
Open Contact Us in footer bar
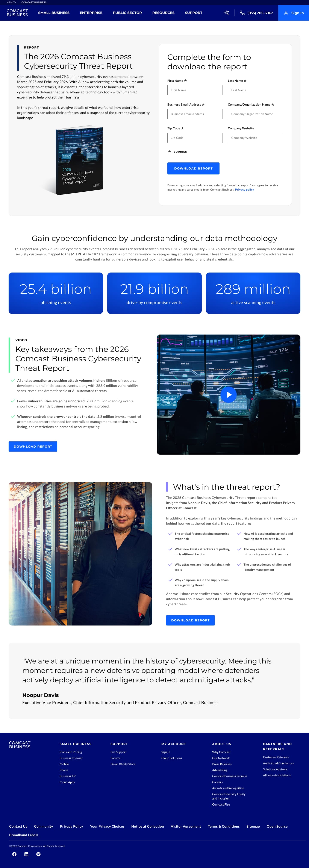(x=18, y=826)
